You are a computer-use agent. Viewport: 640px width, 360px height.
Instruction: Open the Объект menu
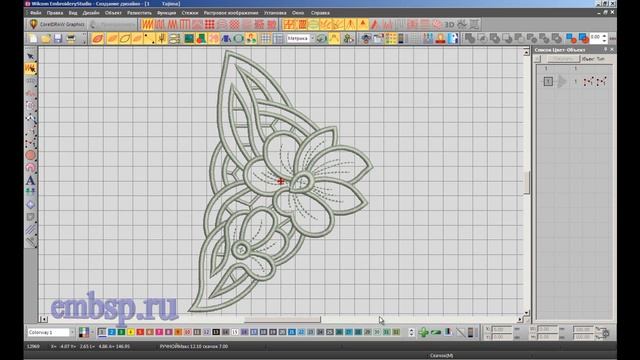click(x=113, y=13)
